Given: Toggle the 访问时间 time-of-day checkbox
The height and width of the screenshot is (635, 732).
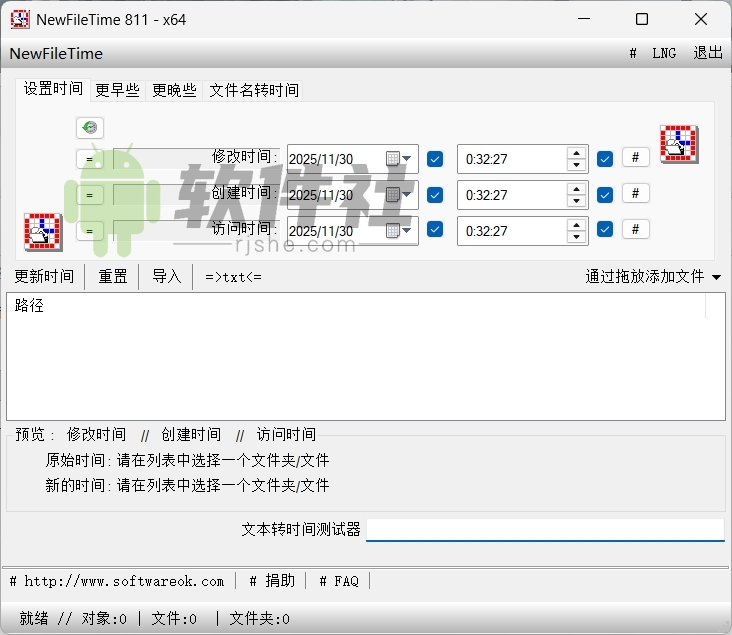Looking at the screenshot, I should 605,229.
